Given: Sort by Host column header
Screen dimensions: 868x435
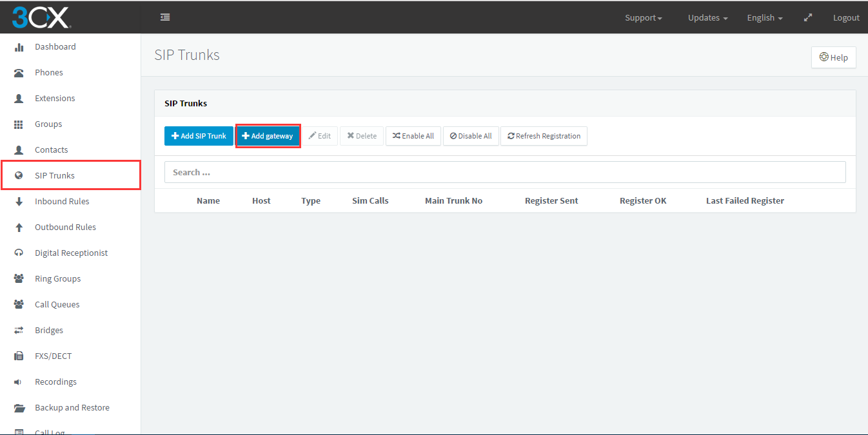Looking at the screenshot, I should point(261,201).
